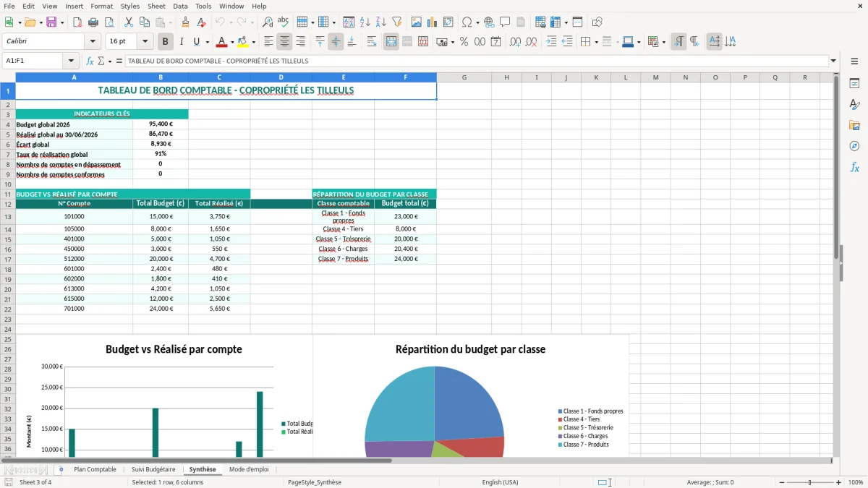Open Find and Replace
Viewport: 868px width, 488px height.
(268, 22)
